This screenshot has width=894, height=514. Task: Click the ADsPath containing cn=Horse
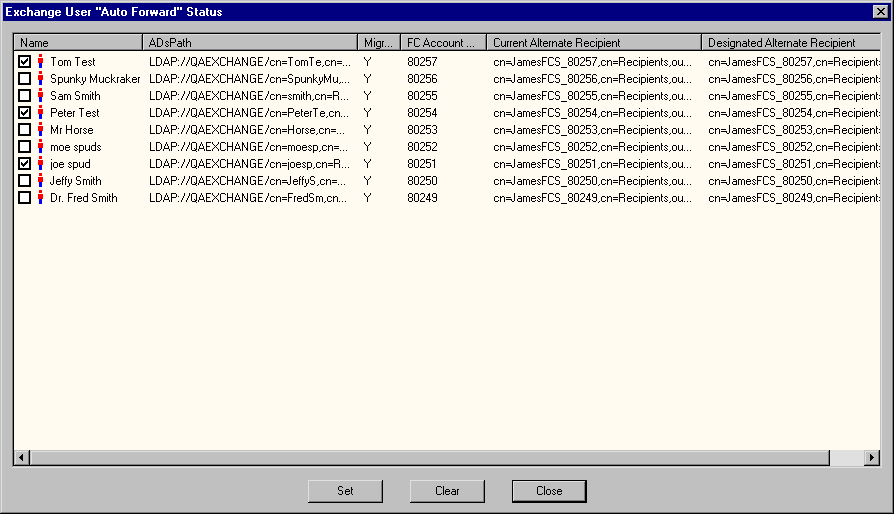247,130
